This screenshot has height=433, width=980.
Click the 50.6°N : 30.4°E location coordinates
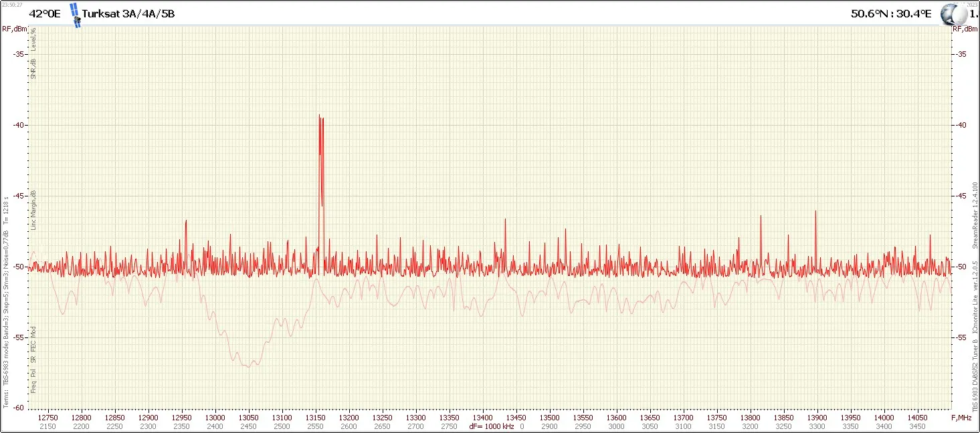coord(891,13)
